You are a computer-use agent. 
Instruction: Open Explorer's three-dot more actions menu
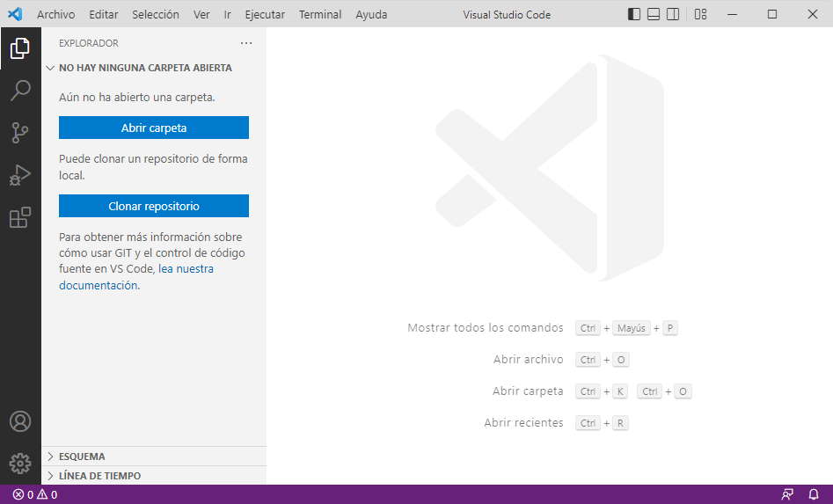[246, 43]
